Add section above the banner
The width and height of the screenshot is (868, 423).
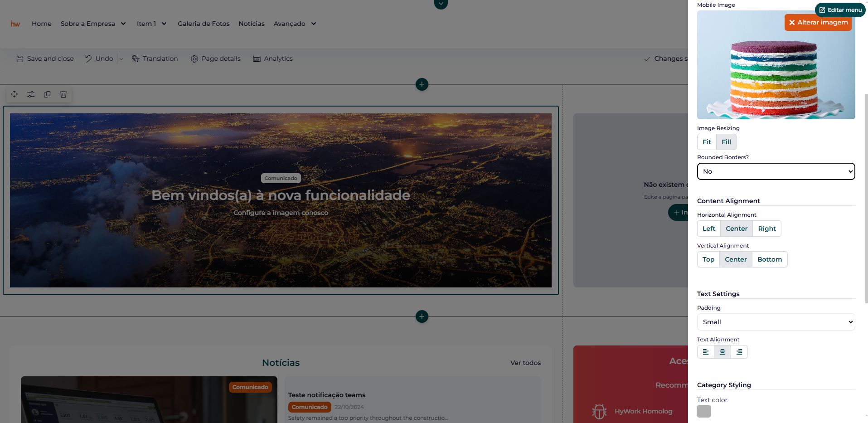pos(422,84)
